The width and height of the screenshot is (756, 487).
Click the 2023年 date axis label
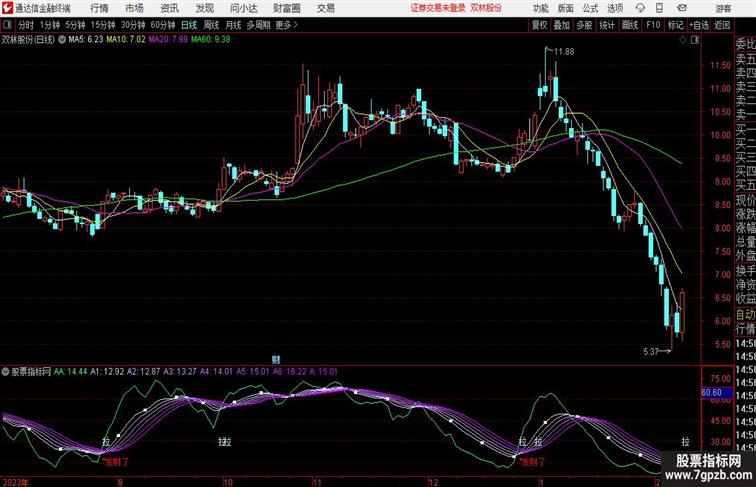point(15,483)
